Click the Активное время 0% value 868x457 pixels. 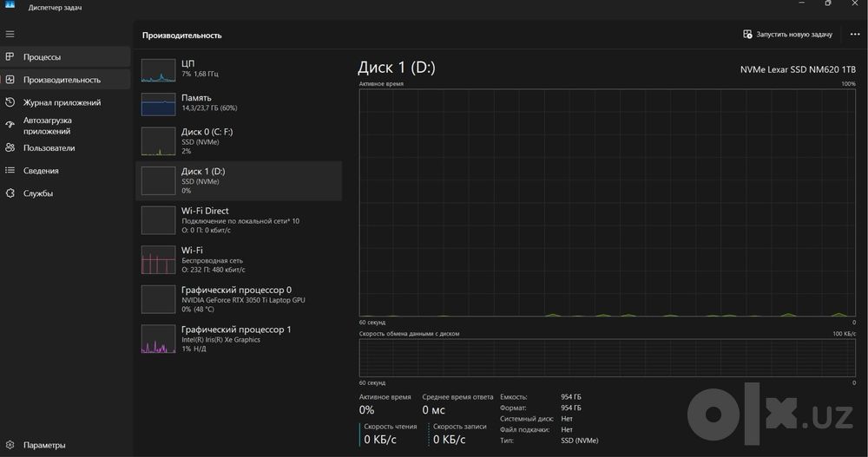tap(366, 410)
